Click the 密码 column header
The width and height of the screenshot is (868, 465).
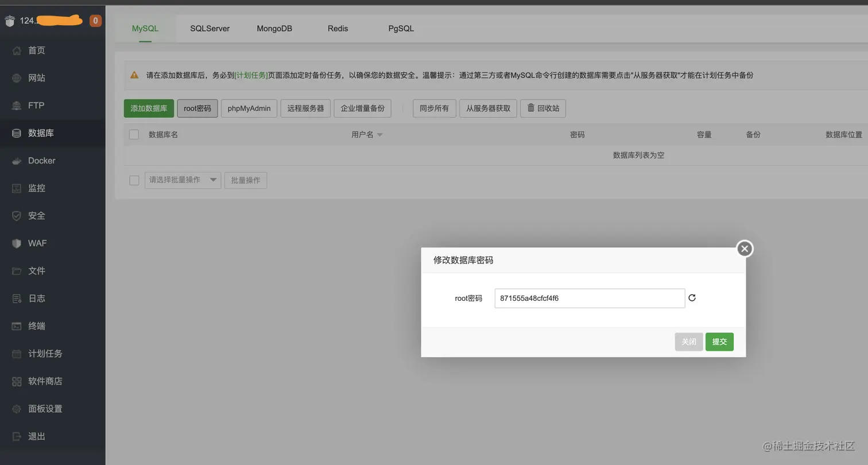pyautogui.click(x=578, y=135)
